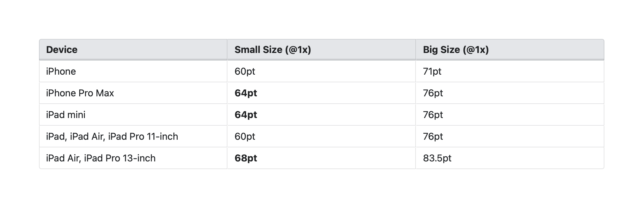Click the Small Size (@1x) header
Screen dimensions: 644x208
click(x=272, y=50)
